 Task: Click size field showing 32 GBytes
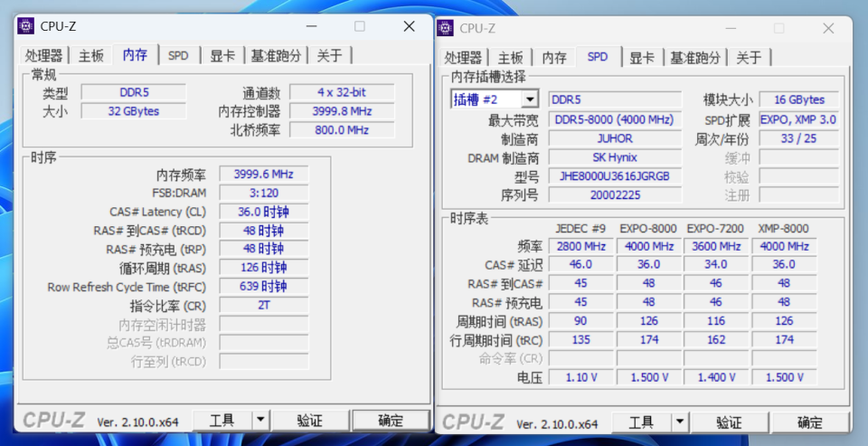[134, 111]
